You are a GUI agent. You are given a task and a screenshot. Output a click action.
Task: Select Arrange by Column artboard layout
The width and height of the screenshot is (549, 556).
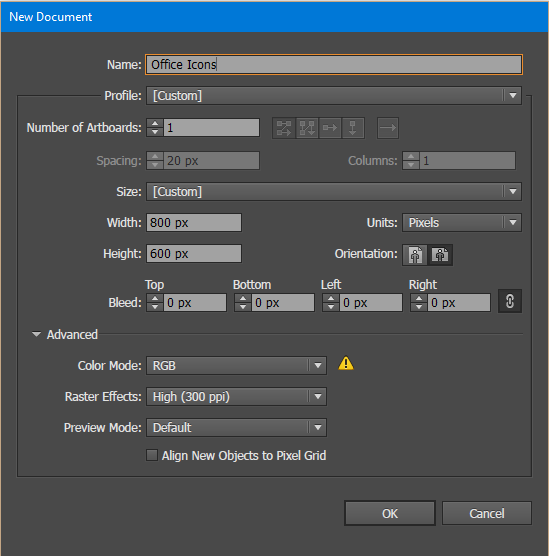353,128
